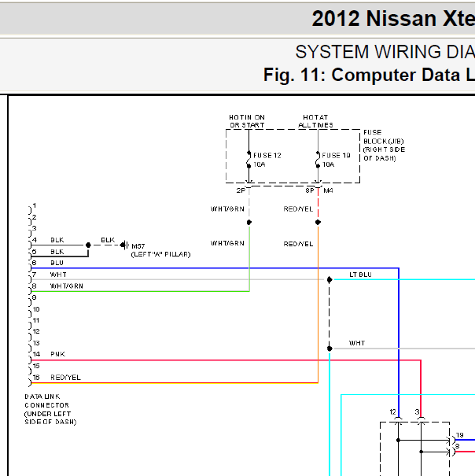This screenshot has height=476, width=475.
Task: Click the WHT/GRN label beside the green wire
Action: [x=227, y=243]
